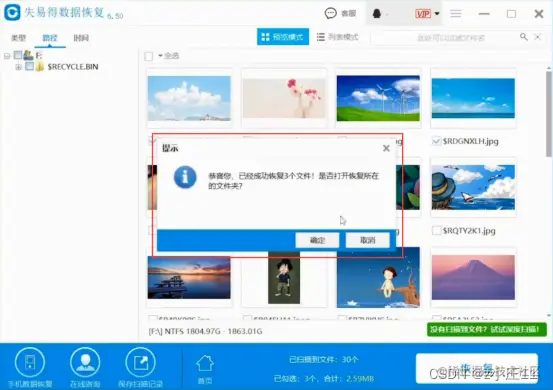Click 确定 to open recovered folder
Image resolution: width=553 pixels, height=390 pixels.
point(317,240)
